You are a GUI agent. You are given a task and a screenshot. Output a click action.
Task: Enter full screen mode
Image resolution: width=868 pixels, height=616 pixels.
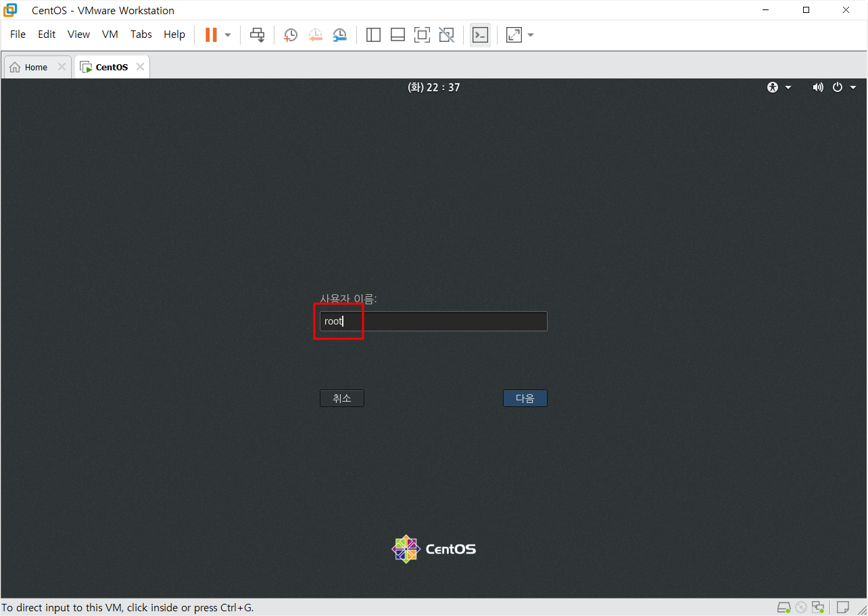[422, 34]
